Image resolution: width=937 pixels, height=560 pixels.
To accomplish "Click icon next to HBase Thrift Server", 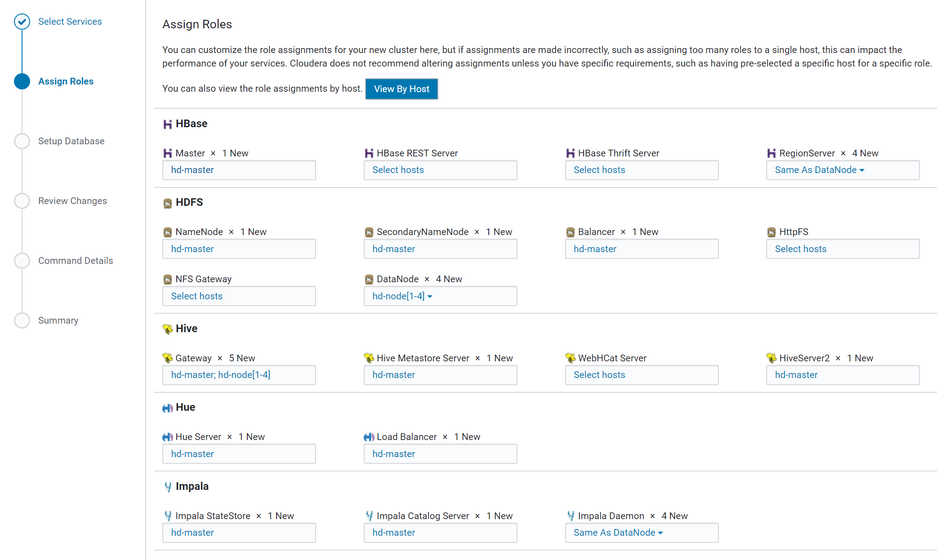I will pos(570,153).
